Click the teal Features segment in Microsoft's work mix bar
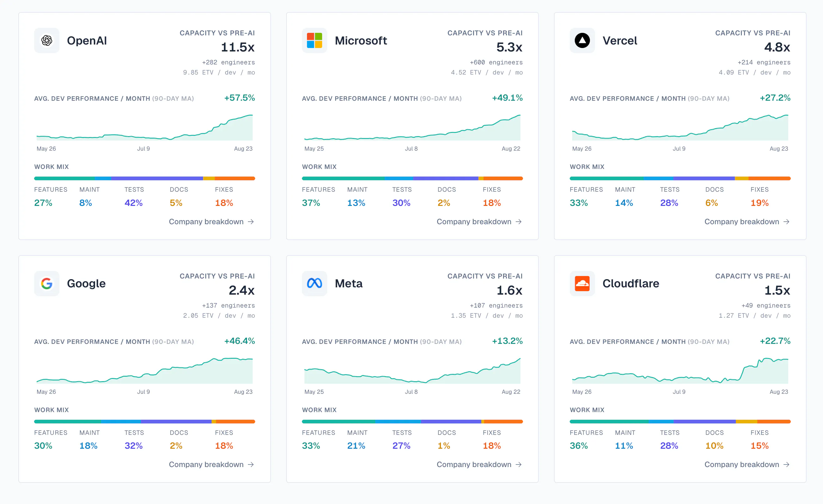 (343, 178)
